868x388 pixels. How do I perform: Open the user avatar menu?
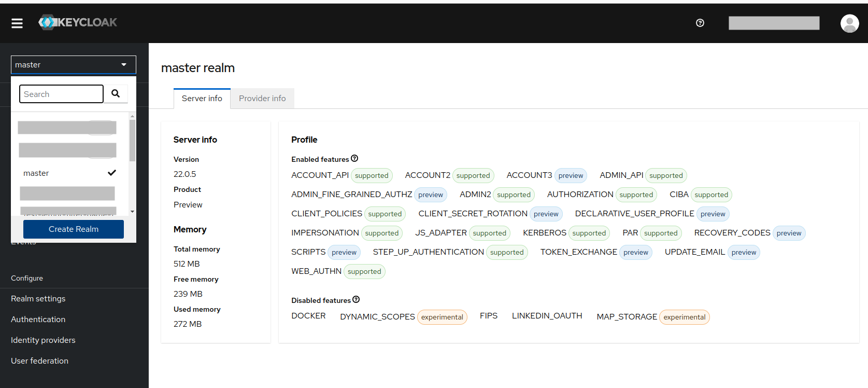click(849, 23)
